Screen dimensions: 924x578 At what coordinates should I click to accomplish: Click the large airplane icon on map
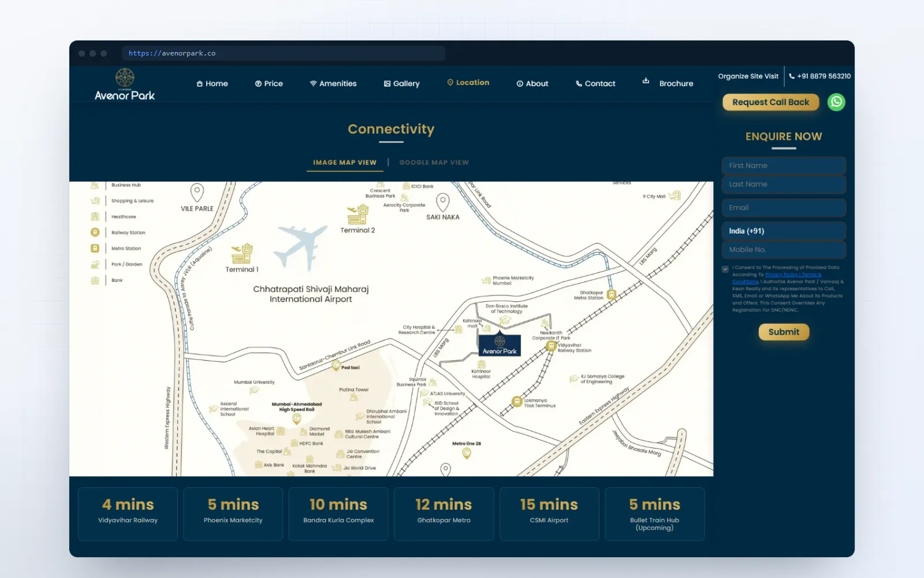(300, 247)
